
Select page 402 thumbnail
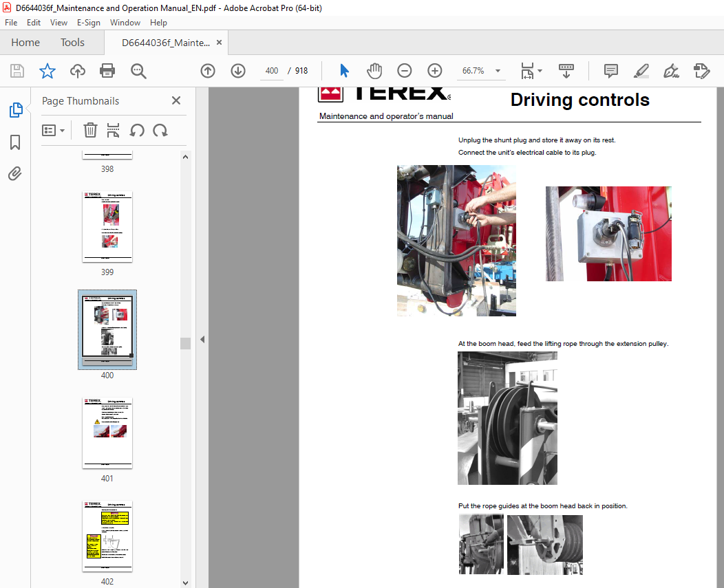click(x=107, y=536)
